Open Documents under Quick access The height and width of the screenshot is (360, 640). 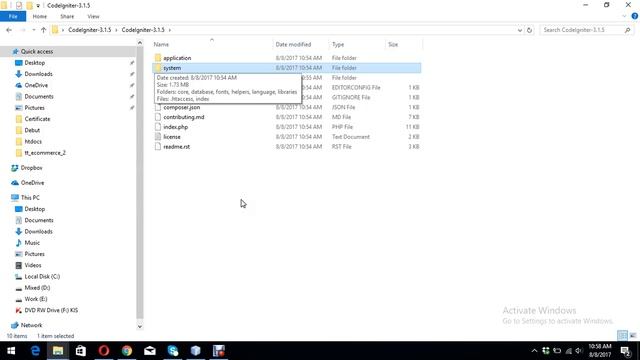tap(39, 97)
